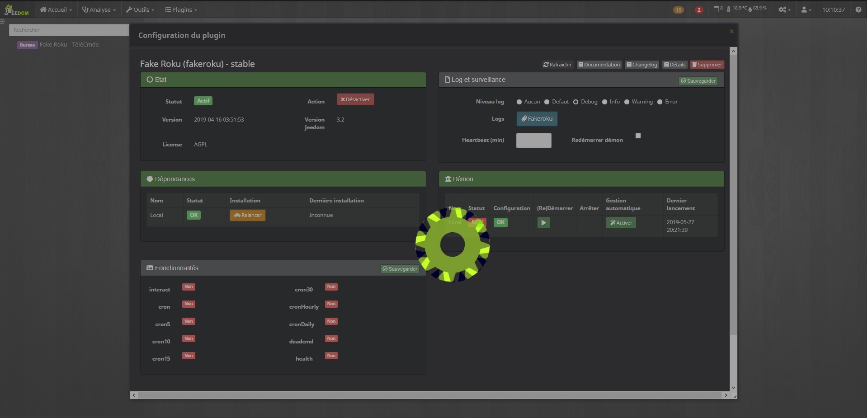This screenshot has width=868, height=418.
Task: Click the Rechercher search field
Action: coord(69,30)
